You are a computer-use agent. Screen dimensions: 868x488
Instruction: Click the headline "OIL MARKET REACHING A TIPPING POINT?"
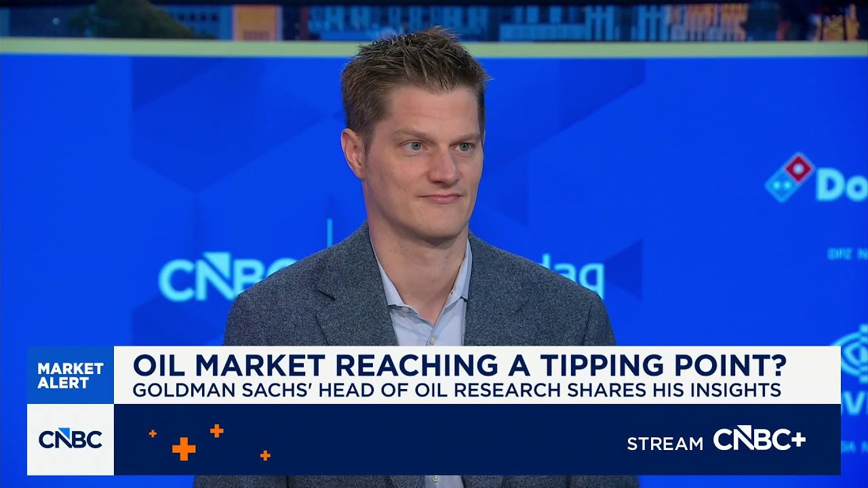pyautogui.click(x=460, y=365)
